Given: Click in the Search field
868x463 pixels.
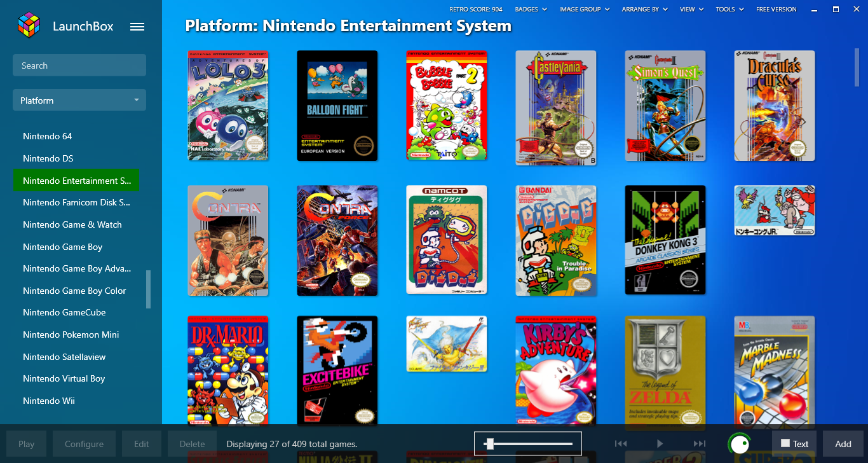Looking at the screenshot, I should (x=79, y=66).
